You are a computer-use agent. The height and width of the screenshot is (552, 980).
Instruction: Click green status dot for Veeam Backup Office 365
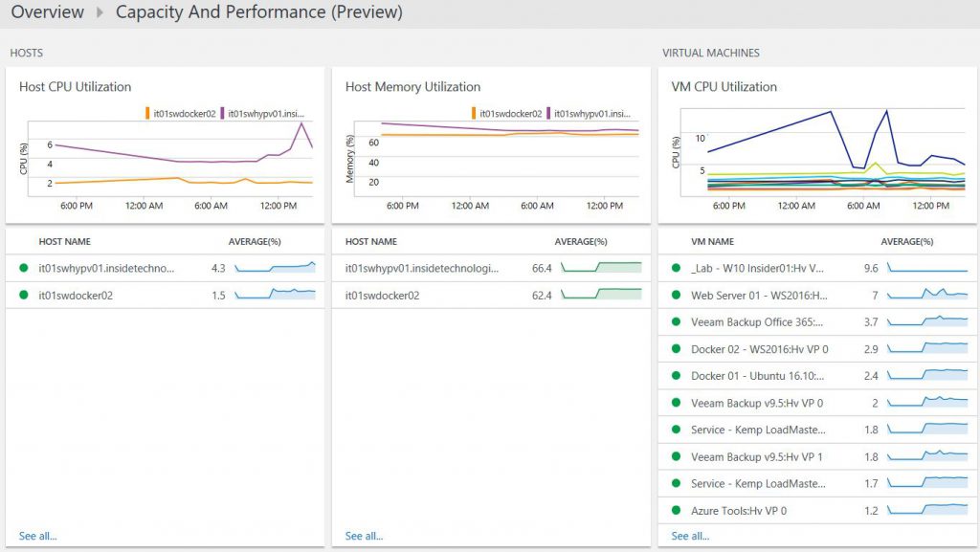pyautogui.click(x=676, y=321)
